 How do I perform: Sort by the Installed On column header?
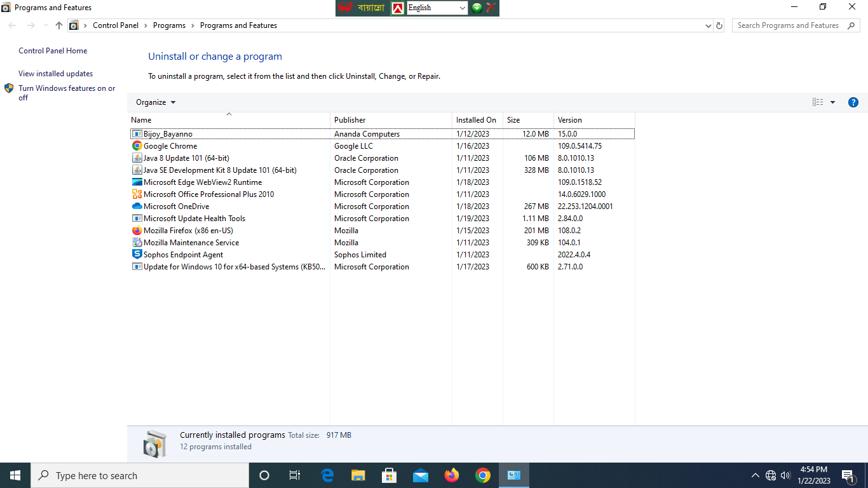pyautogui.click(x=477, y=120)
